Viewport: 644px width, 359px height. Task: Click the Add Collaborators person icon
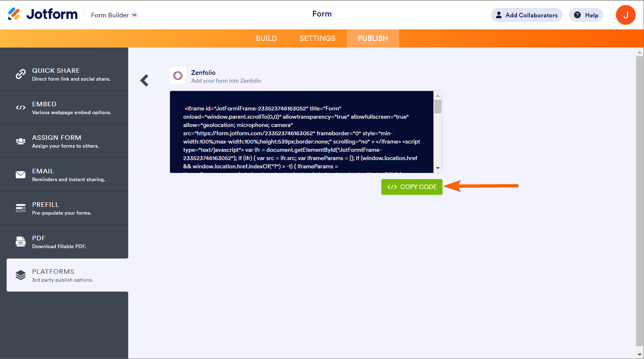point(499,15)
